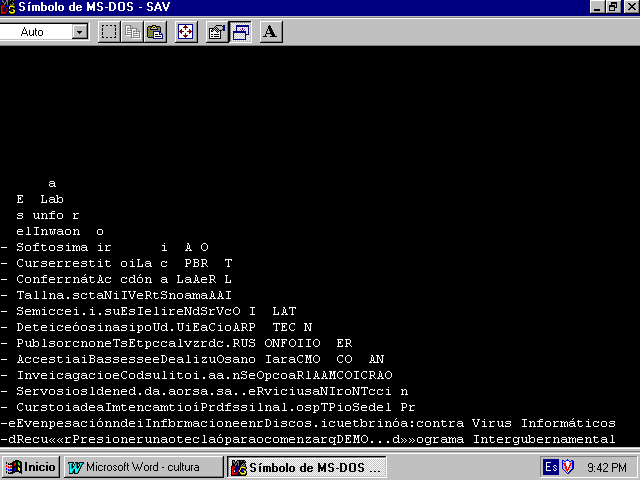
Task: Open the Inicio start button
Action: pyautogui.click(x=31, y=467)
